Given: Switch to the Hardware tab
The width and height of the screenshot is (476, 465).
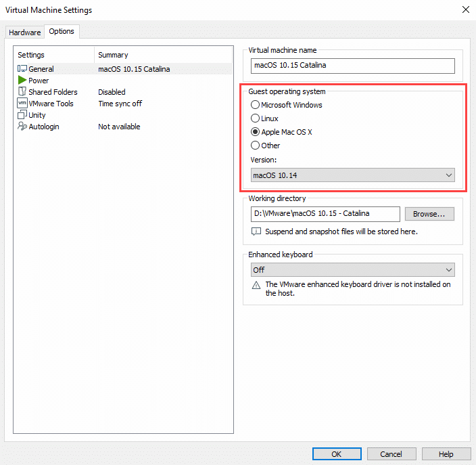Looking at the screenshot, I should point(24,32).
